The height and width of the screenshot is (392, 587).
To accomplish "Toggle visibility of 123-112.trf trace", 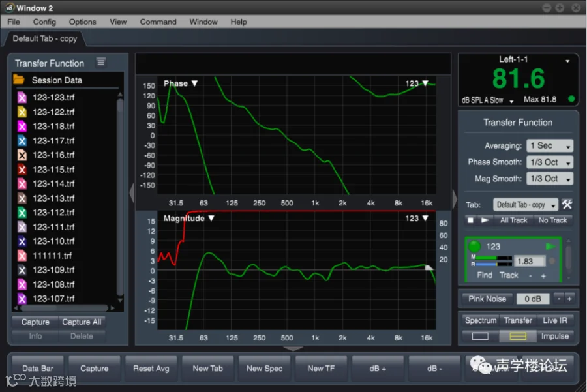I will pos(22,213).
